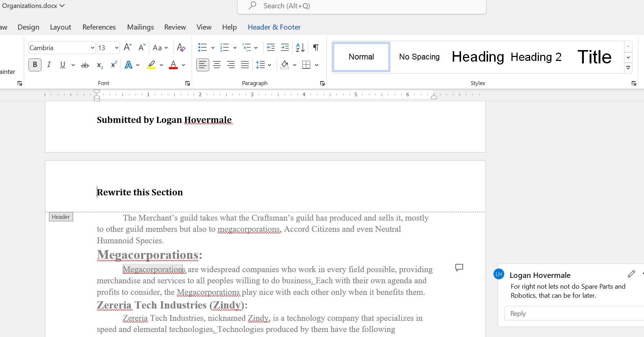
Task: Shrink font size with smaller A icon
Action: 142,48
